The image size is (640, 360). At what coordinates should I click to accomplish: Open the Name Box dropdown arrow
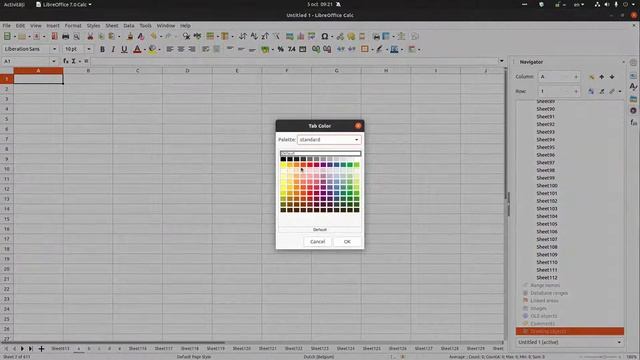click(53, 61)
